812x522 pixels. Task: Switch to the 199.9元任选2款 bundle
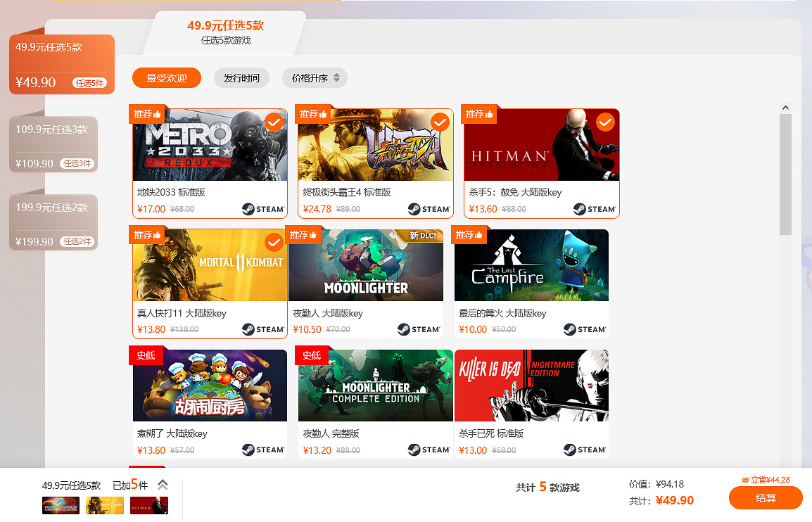click(x=53, y=223)
